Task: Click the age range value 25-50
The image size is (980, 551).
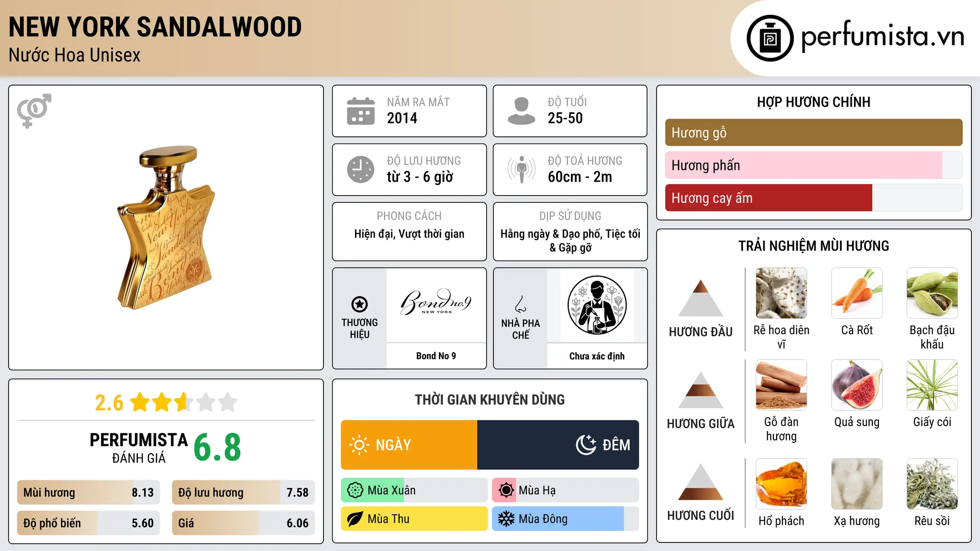Action: 565,118
